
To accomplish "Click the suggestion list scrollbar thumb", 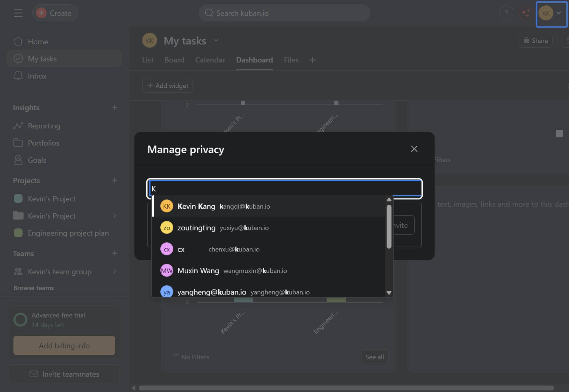I will pyautogui.click(x=389, y=227).
